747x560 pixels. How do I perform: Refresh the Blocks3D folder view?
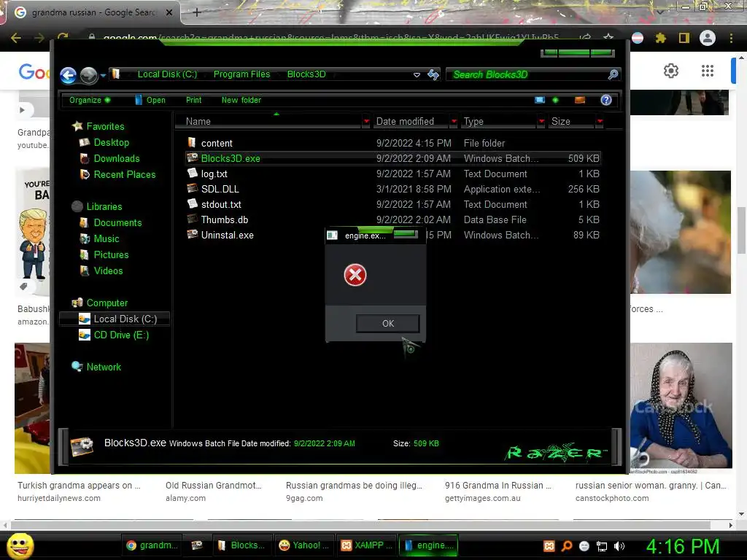(433, 74)
